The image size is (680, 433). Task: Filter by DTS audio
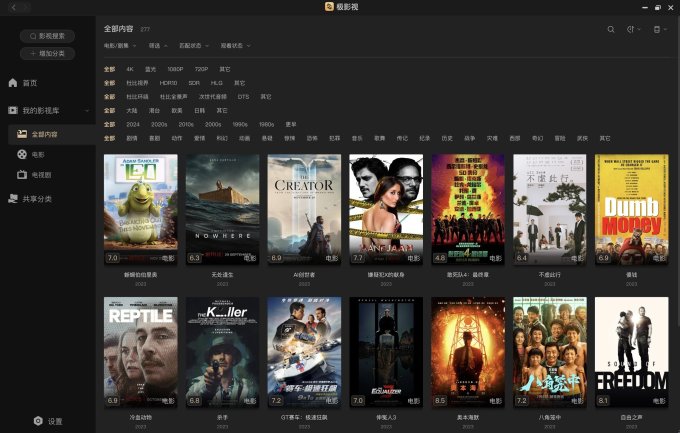(243, 97)
